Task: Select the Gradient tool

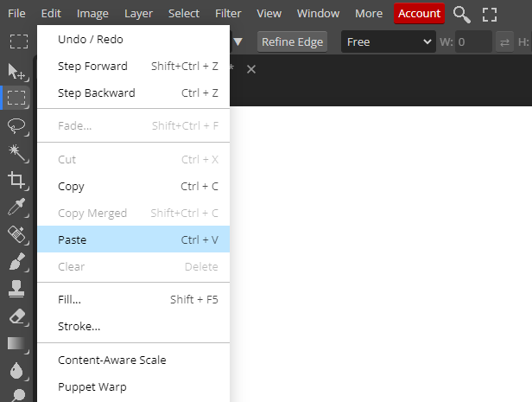Action: coord(16,343)
